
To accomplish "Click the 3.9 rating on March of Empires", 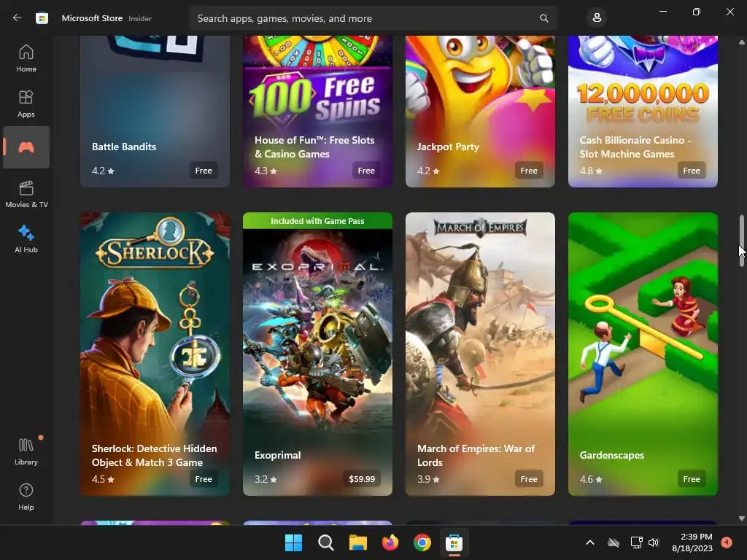I will (428, 479).
